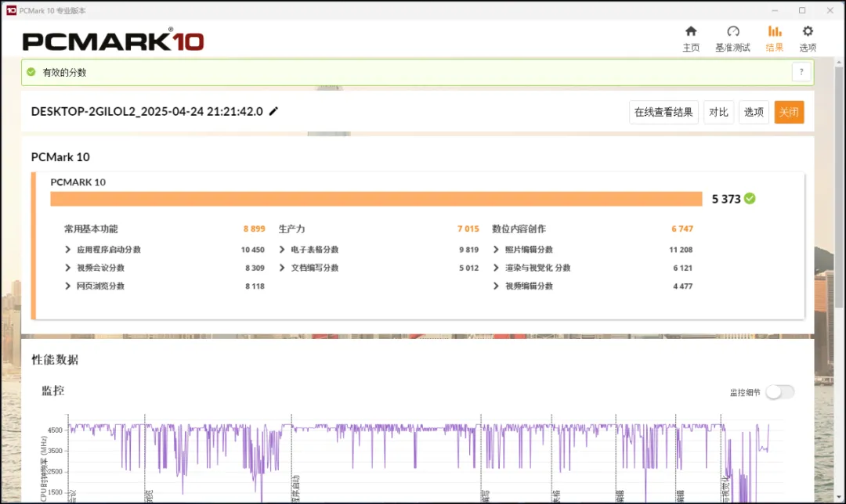Image resolution: width=846 pixels, height=504 pixels.
Task: Click the green check icon beside 有效的分数
Action: click(x=31, y=72)
